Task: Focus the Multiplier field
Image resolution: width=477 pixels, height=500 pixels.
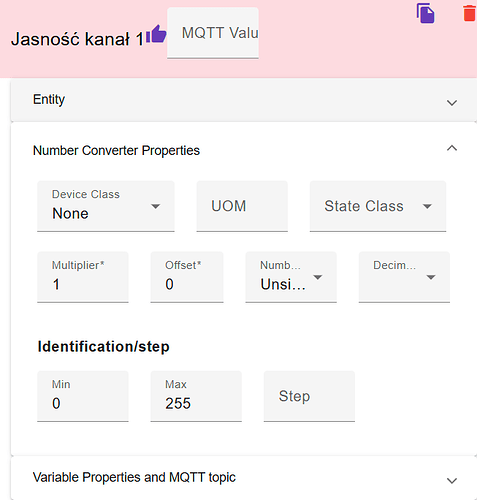Action: [83, 277]
